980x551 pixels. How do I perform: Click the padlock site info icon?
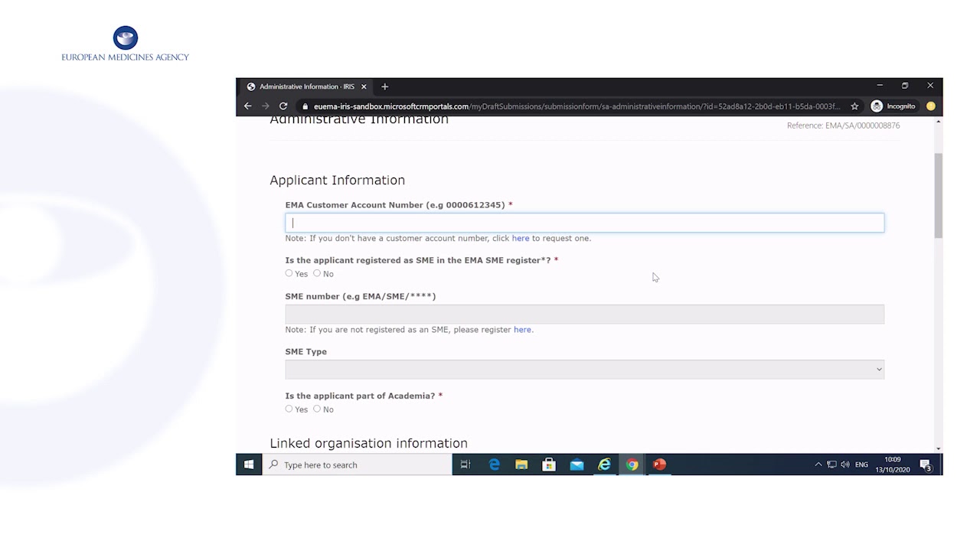click(x=305, y=106)
